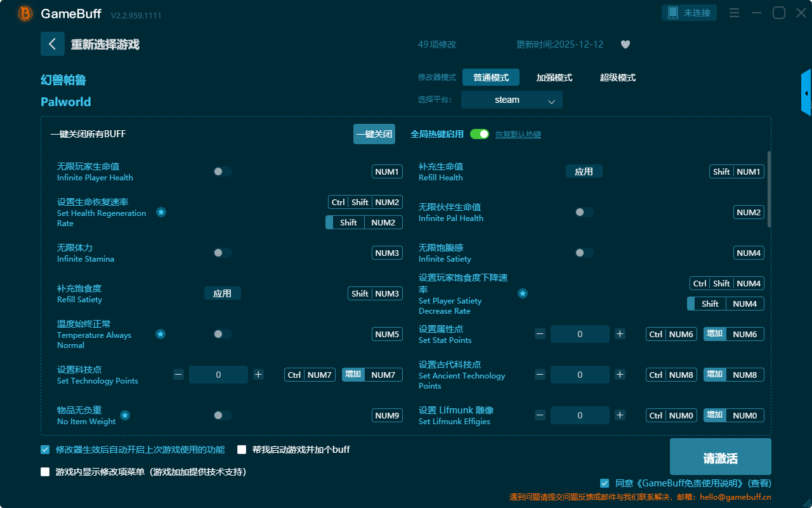This screenshot has width=812, height=508.
Task: Toggle Infinite Player Health switch
Action: [222, 171]
